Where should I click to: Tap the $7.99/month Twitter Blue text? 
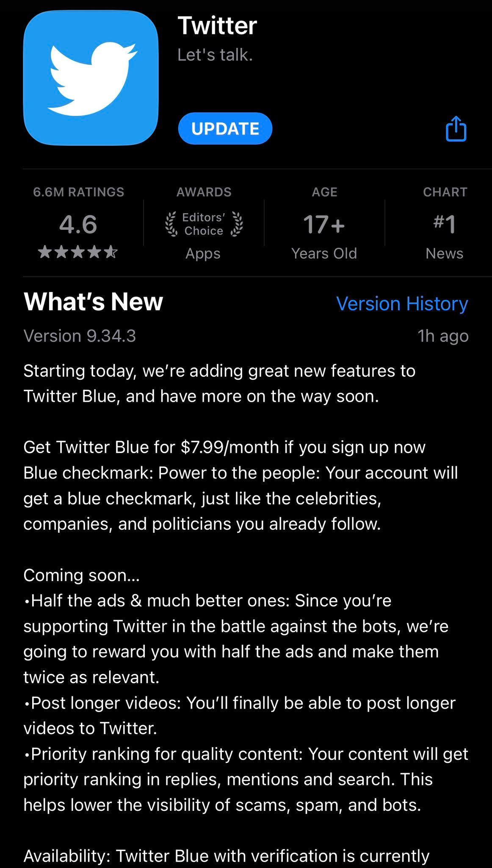tap(224, 447)
